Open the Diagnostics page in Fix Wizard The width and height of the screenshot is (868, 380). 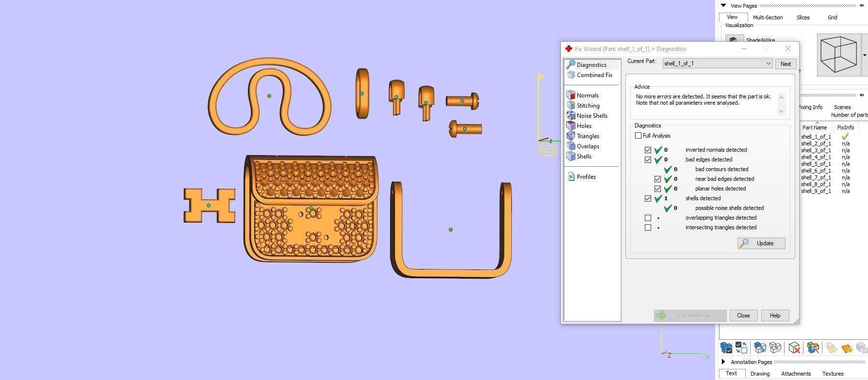[591, 64]
